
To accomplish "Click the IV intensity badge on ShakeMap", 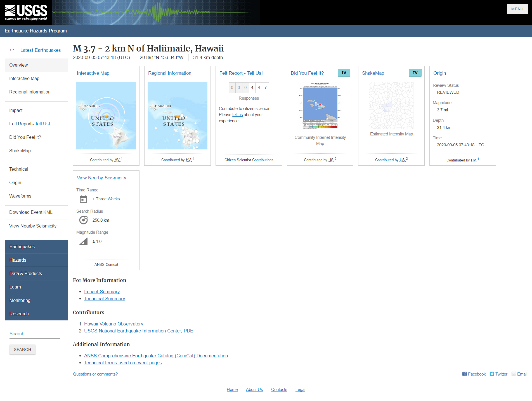I will (x=415, y=72).
